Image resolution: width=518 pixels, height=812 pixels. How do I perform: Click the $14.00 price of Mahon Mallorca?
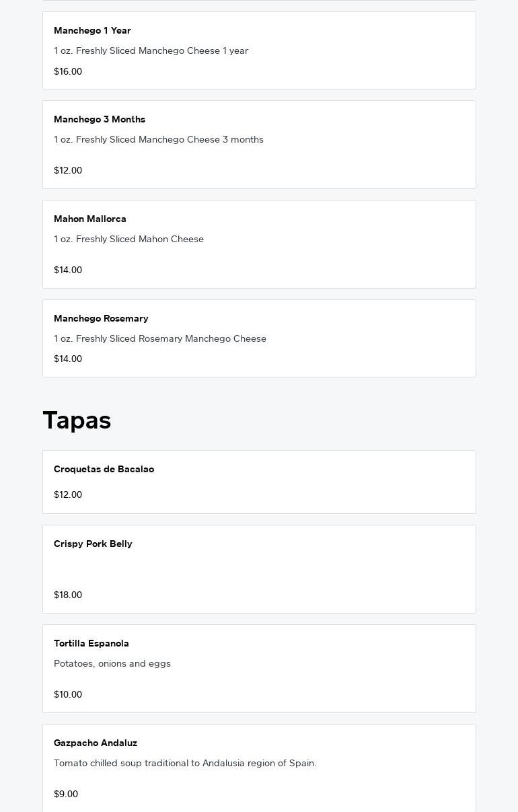click(x=68, y=270)
